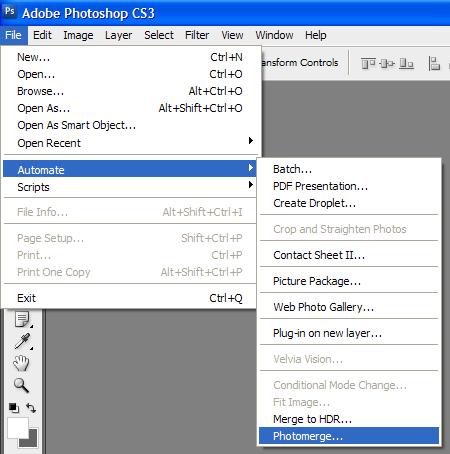Viewport: 450px width, 454px height.
Task: Click the Photoshop Ps logo icon
Action: 10,12
